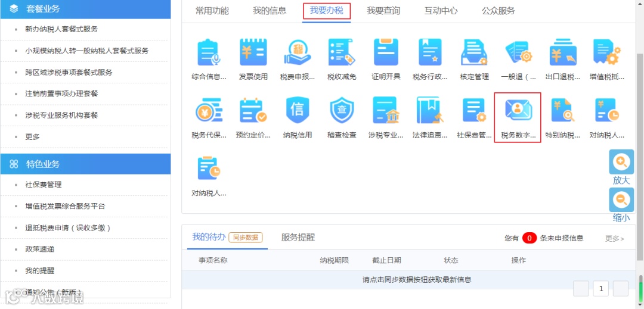
Task: Open the 社保费管 icon
Action: 475,111
